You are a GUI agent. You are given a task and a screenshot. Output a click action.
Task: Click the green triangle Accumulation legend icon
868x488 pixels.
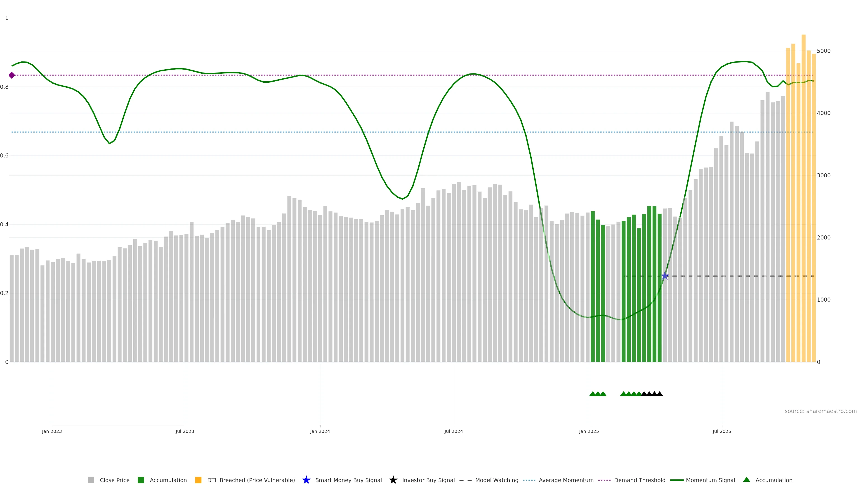(746, 480)
